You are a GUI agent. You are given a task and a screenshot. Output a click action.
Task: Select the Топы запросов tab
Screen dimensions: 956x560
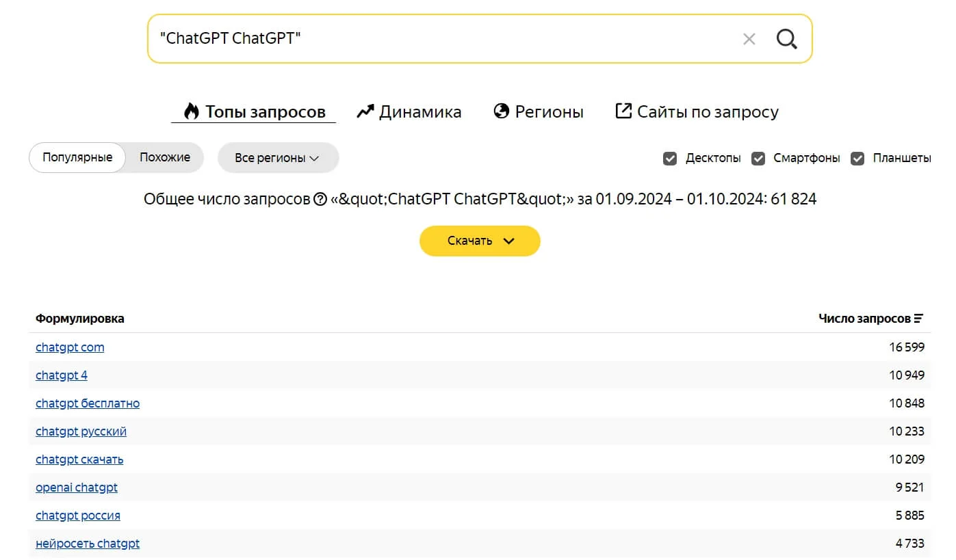pyautogui.click(x=254, y=112)
